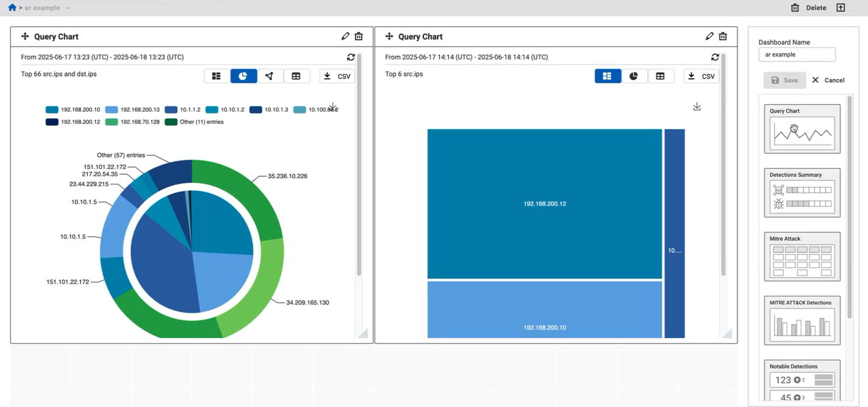Refresh the right Query Chart
This screenshot has height=407, width=868.
click(x=715, y=57)
